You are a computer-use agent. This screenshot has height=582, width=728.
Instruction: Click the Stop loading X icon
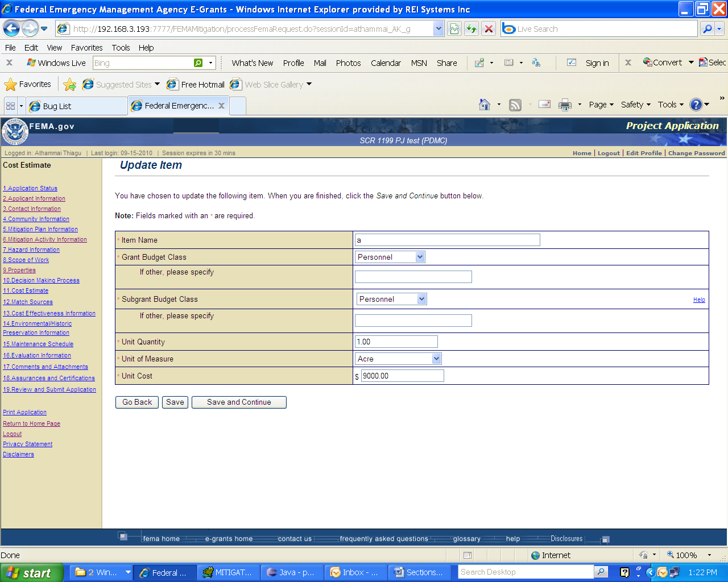[489, 28]
